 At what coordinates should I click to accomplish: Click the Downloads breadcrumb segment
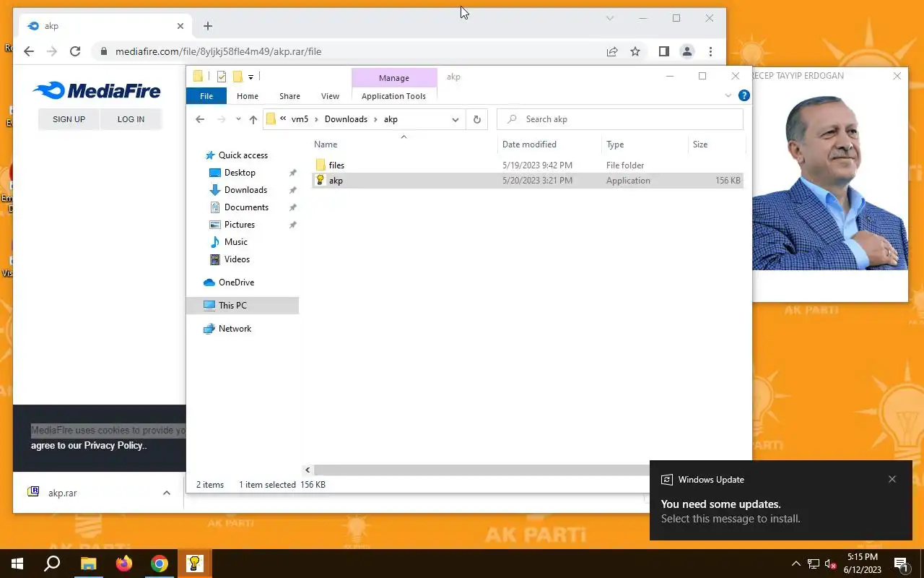click(346, 119)
